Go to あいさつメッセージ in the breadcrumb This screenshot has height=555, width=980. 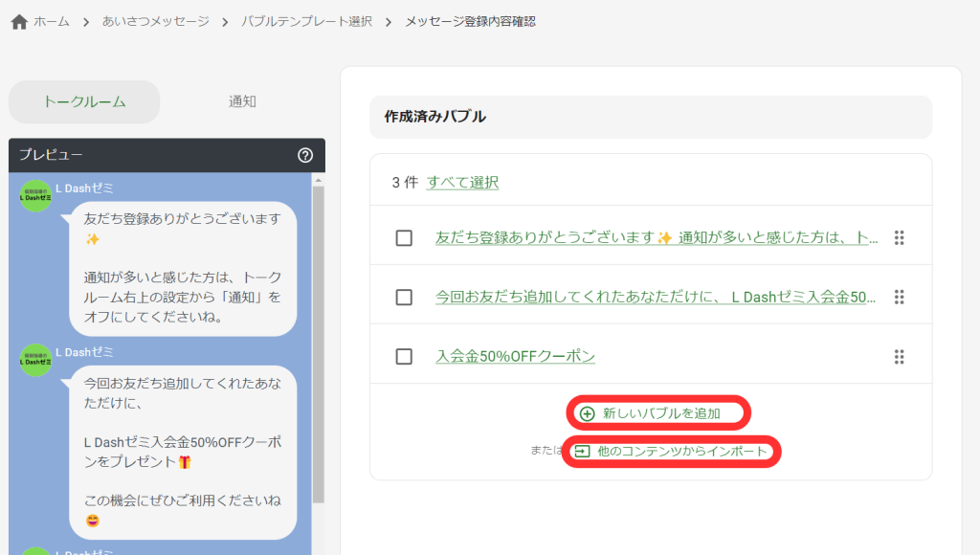(155, 21)
